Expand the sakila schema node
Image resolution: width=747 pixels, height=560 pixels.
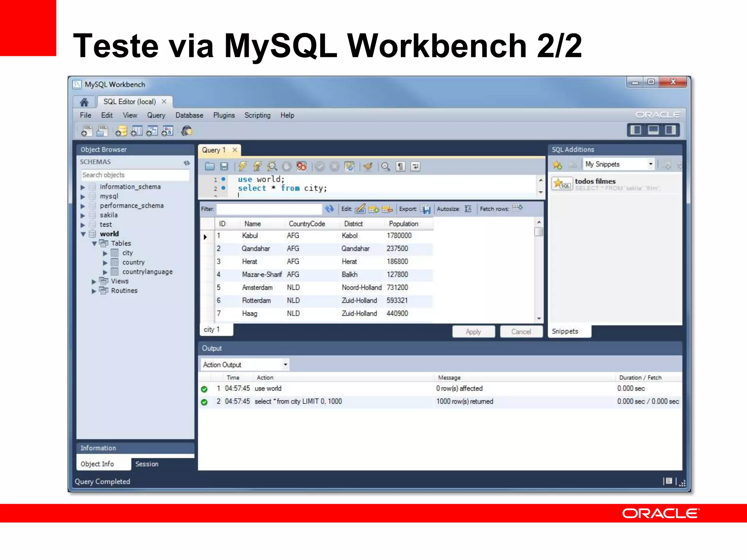coord(83,215)
